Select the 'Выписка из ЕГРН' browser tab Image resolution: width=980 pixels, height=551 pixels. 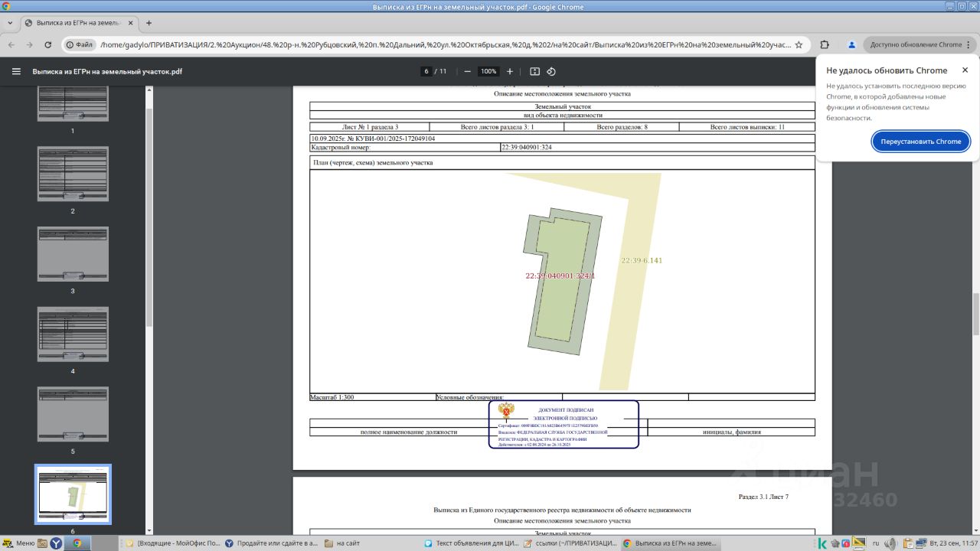(78, 23)
